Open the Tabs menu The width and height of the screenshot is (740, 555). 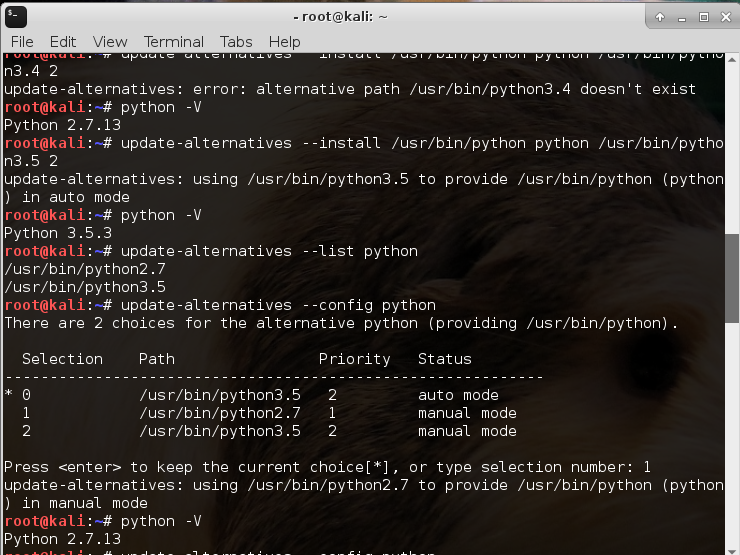(x=236, y=41)
